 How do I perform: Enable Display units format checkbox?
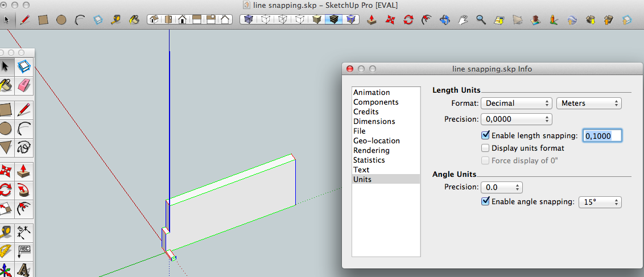485,148
